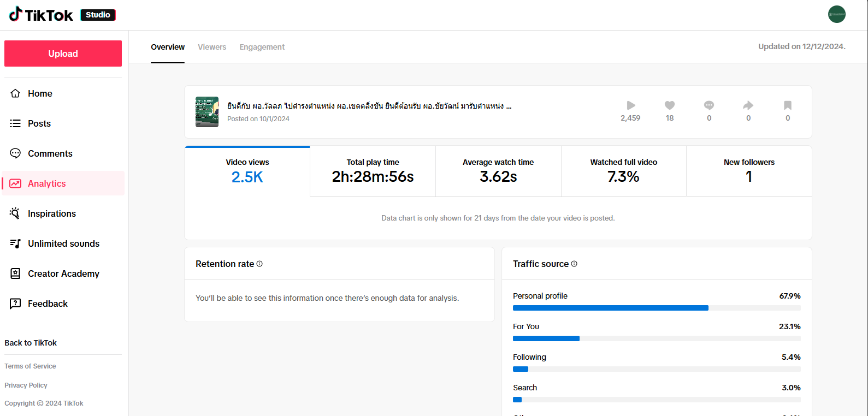The height and width of the screenshot is (416, 868).
Task: Click the Personal profile traffic bar
Action: (x=610, y=308)
